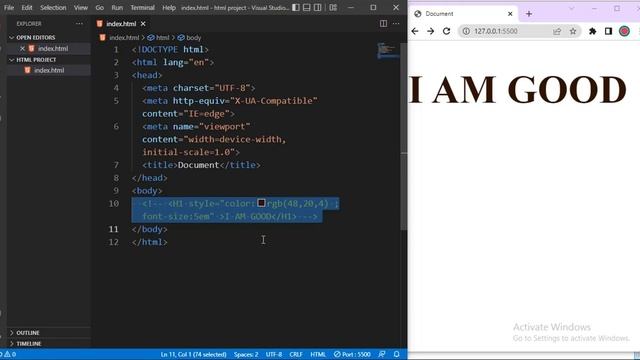
Task: Select encoding UTF-8 in status bar
Action: click(274, 354)
